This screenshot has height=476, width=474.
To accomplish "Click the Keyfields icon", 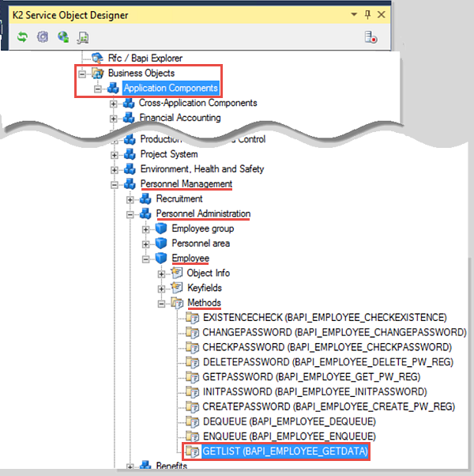I will tap(177, 288).
